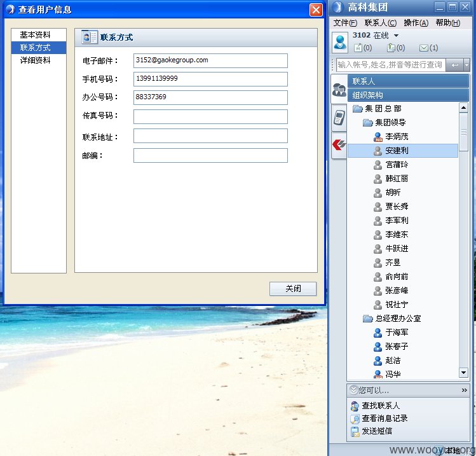Viewport: 476px width, 456px height.
Task: Select the red arrow logo sidebar icon
Action: (339, 144)
